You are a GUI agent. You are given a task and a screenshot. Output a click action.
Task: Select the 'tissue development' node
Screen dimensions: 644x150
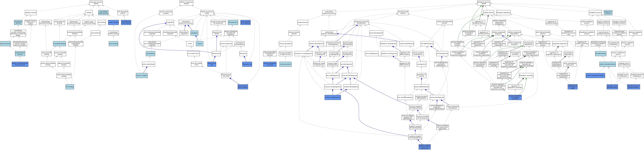[x=376, y=33]
